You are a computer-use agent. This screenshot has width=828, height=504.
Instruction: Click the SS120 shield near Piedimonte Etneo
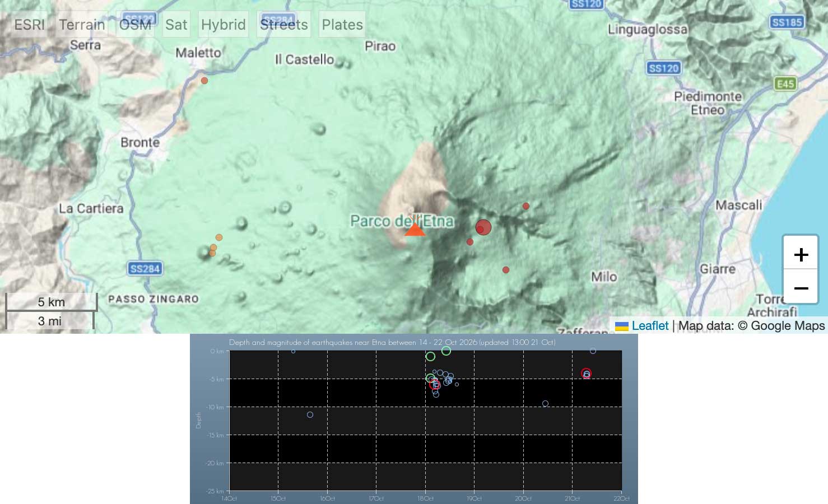(x=664, y=68)
